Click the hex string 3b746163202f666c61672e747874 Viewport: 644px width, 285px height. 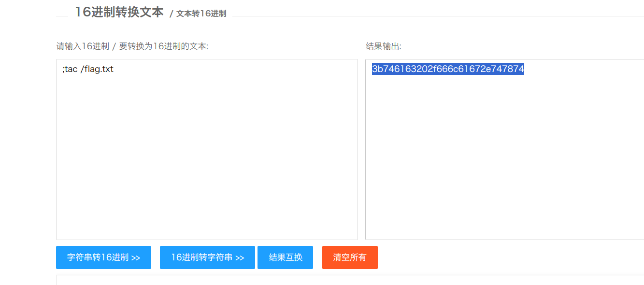[447, 69]
